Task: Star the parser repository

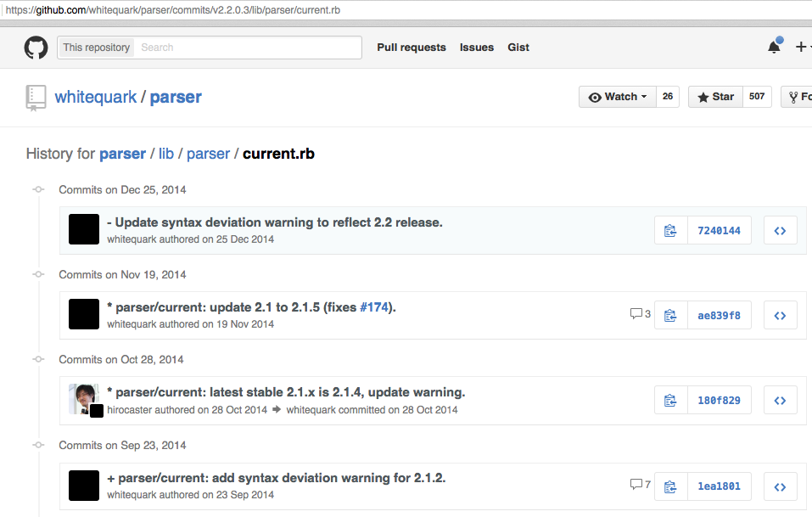Action: click(715, 97)
